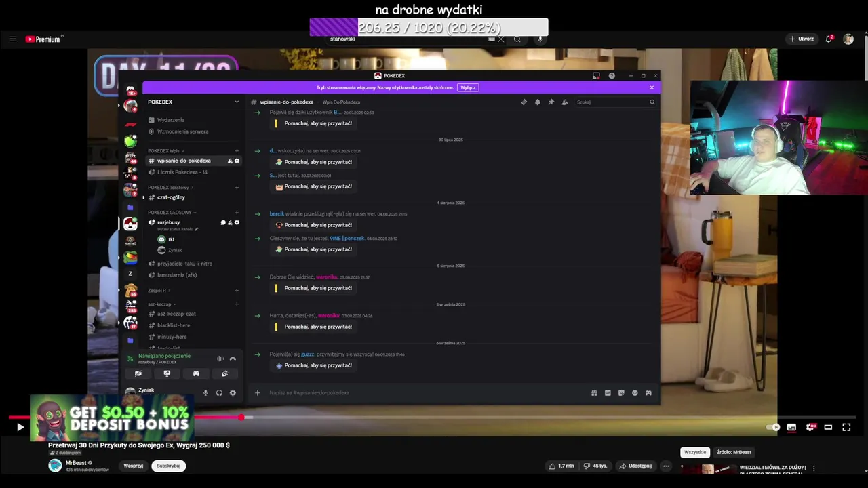Viewport: 868px width, 488px height.
Task: Toggle noise suppression waveform icon
Action: [x=220, y=359]
